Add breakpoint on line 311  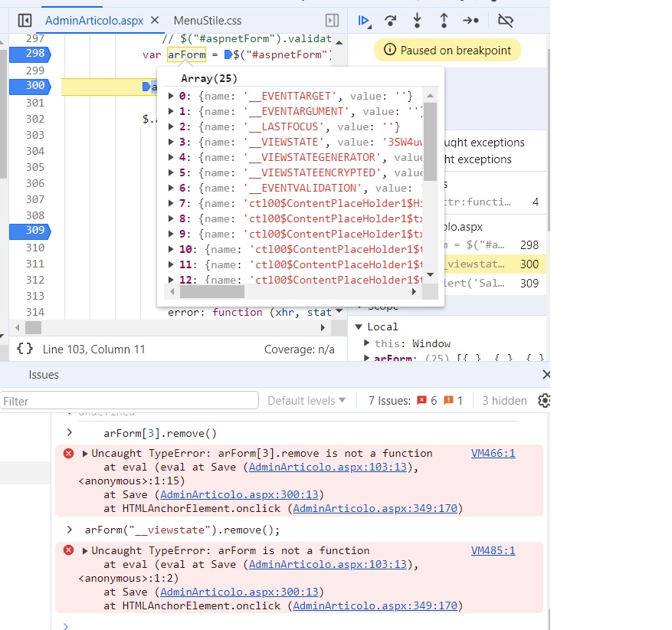tap(34, 264)
